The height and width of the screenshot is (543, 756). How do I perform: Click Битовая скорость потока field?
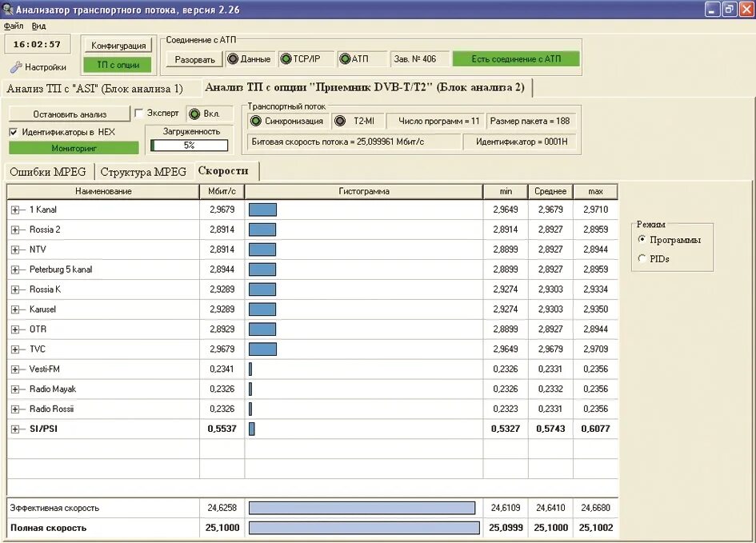coord(354,142)
